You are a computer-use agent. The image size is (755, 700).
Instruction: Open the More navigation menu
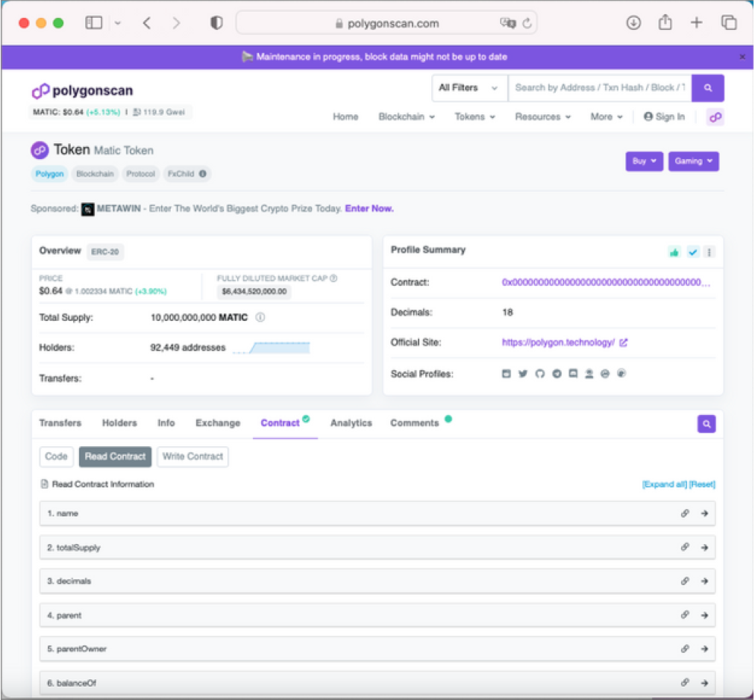pyautogui.click(x=607, y=117)
